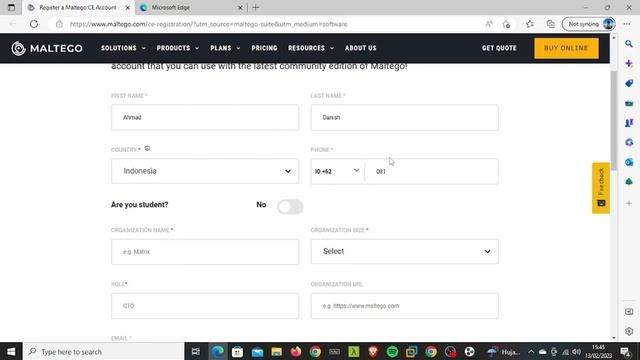Open the Edge settings and more menu
Viewport: 640px width, 360px height.
click(x=627, y=24)
